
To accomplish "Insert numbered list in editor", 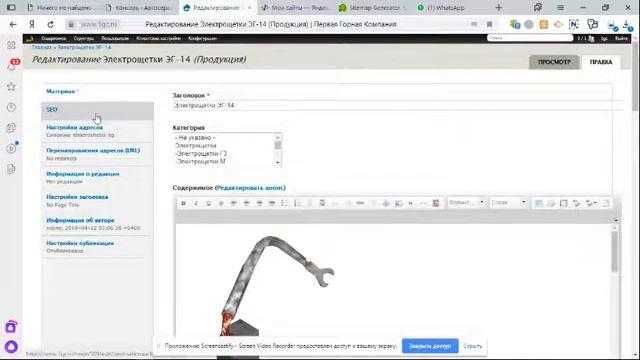I will pyautogui.click(x=298, y=203).
